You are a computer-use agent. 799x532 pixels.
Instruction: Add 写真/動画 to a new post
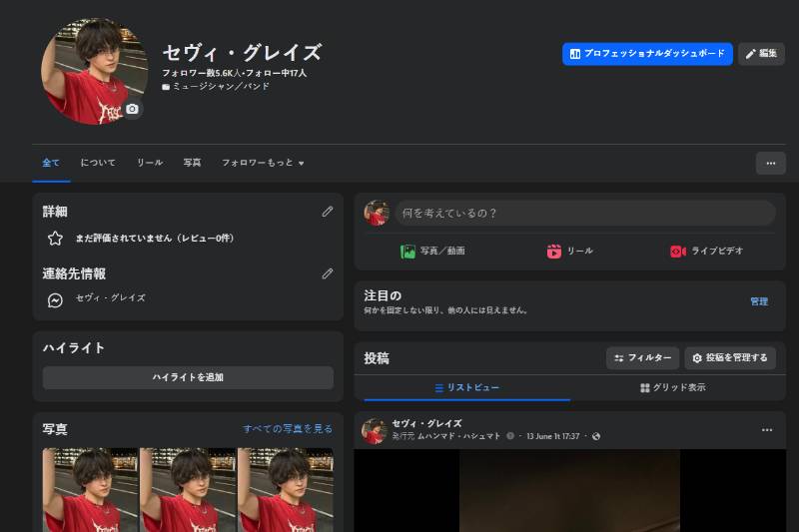point(432,251)
